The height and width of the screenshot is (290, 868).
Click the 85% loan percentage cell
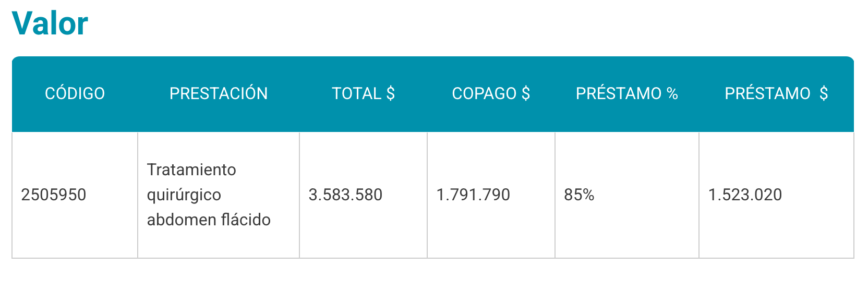click(x=579, y=195)
